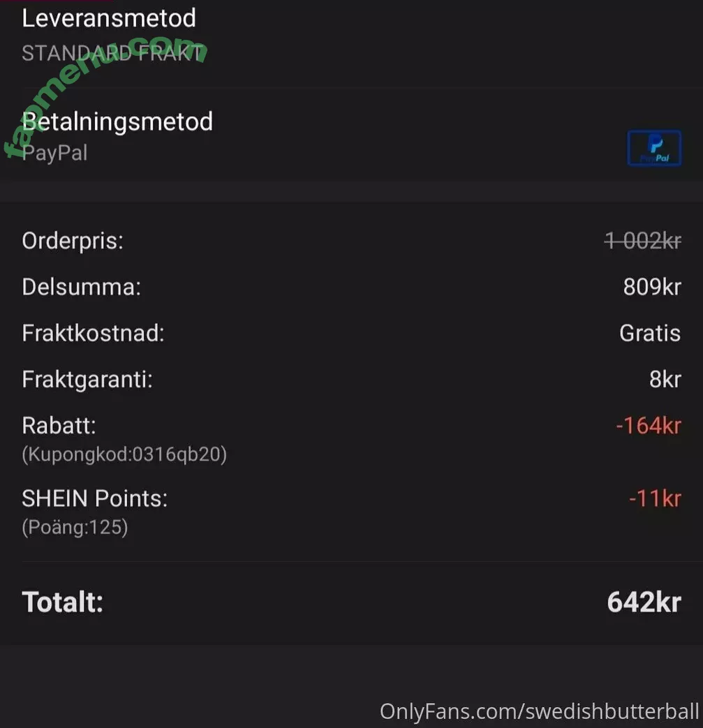Click the -164kr discount amount

648,425
